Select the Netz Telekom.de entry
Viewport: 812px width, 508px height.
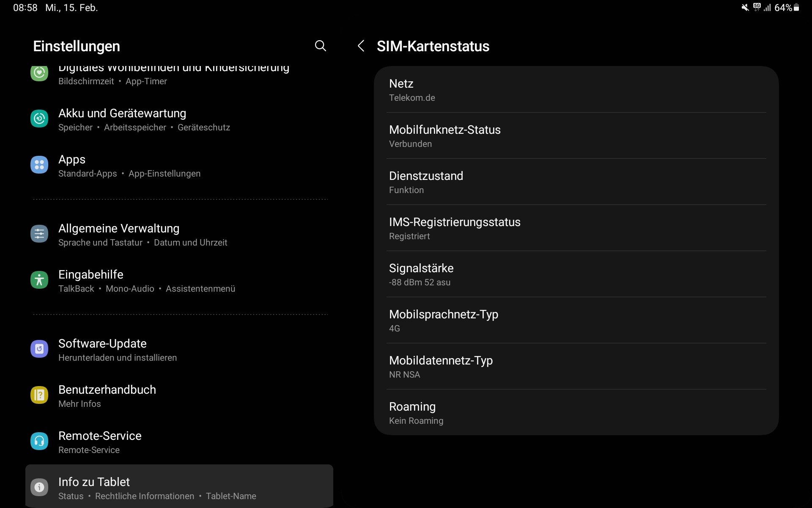[x=576, y=90]
